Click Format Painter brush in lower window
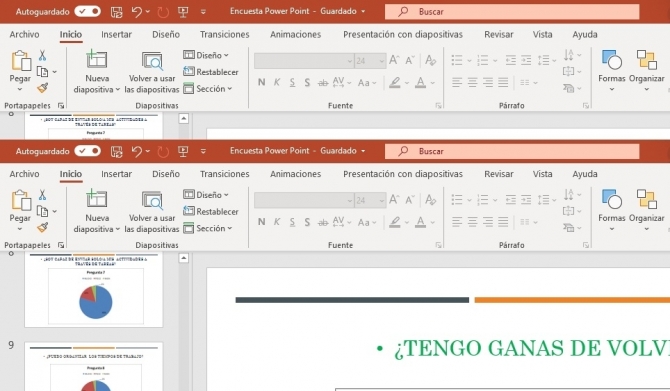 tap(42, 227)
